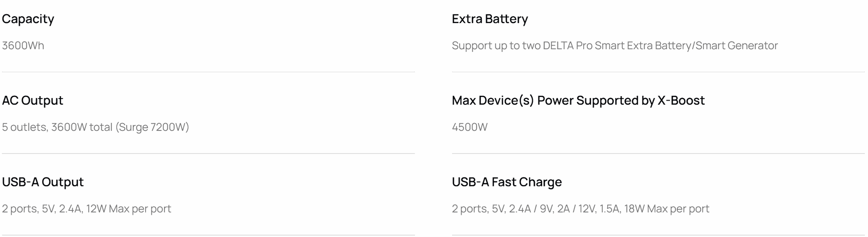Click the Capacity spec heading

tap(28, 19)
